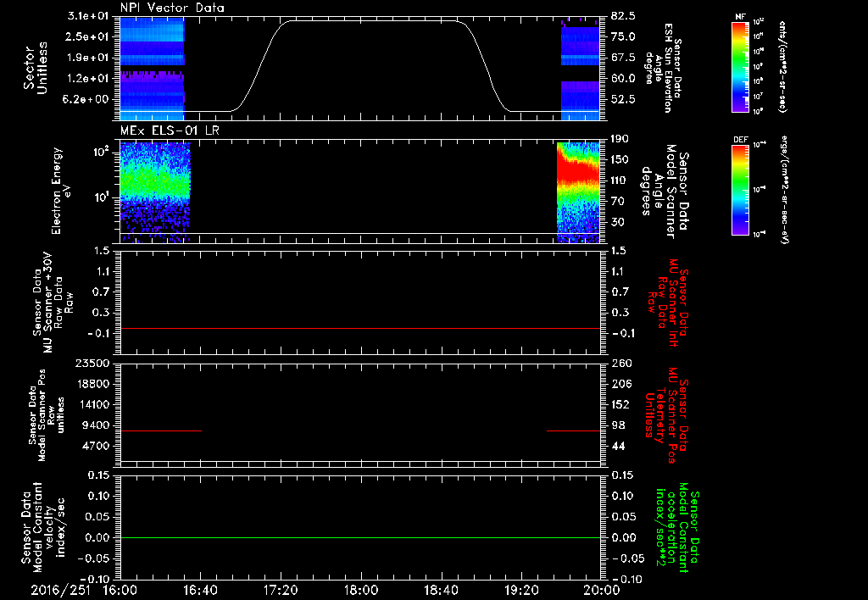Click the 260 telemetry position tick label
Screen dimensions: 868x600
pos(620,363)
